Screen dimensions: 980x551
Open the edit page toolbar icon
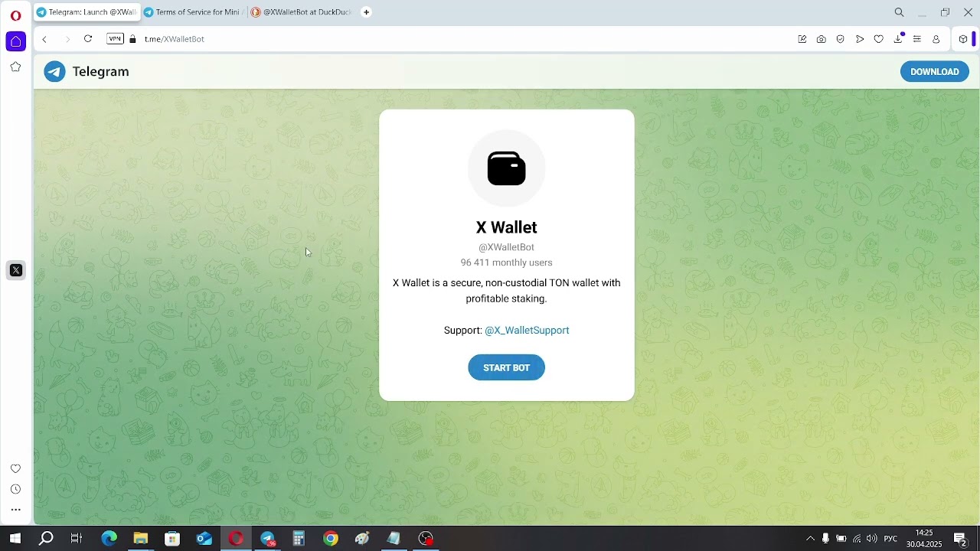(802, 39)
